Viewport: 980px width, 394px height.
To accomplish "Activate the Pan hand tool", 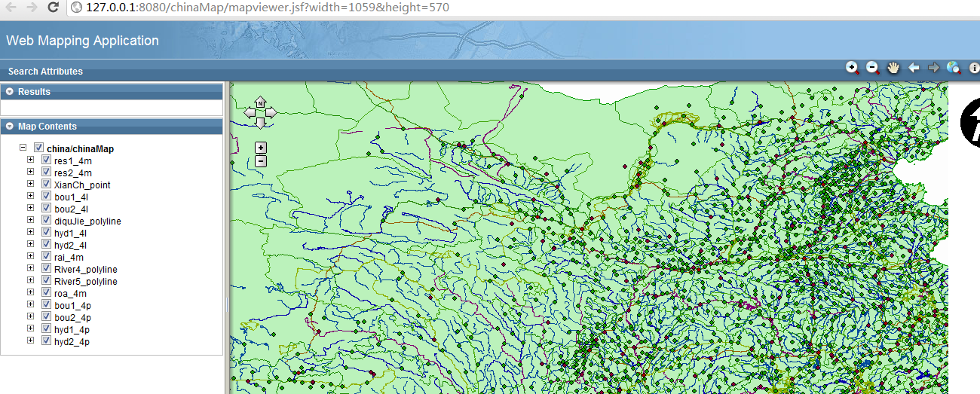I will pos(893,68).
